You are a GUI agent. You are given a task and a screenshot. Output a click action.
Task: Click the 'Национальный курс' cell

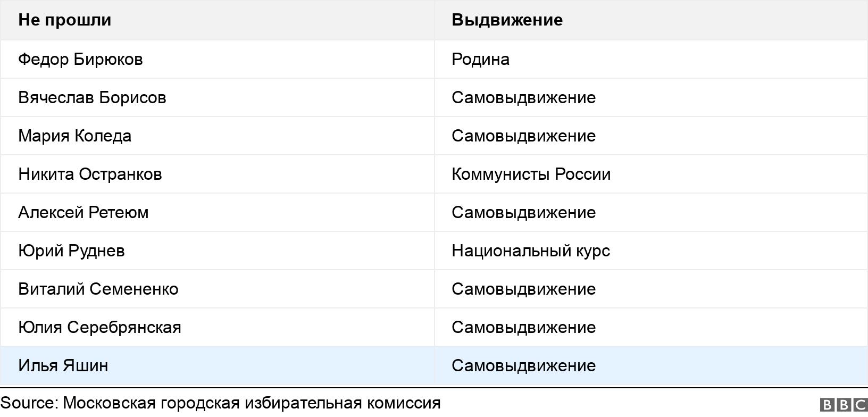pyautogui.click(x=530, y=251)
